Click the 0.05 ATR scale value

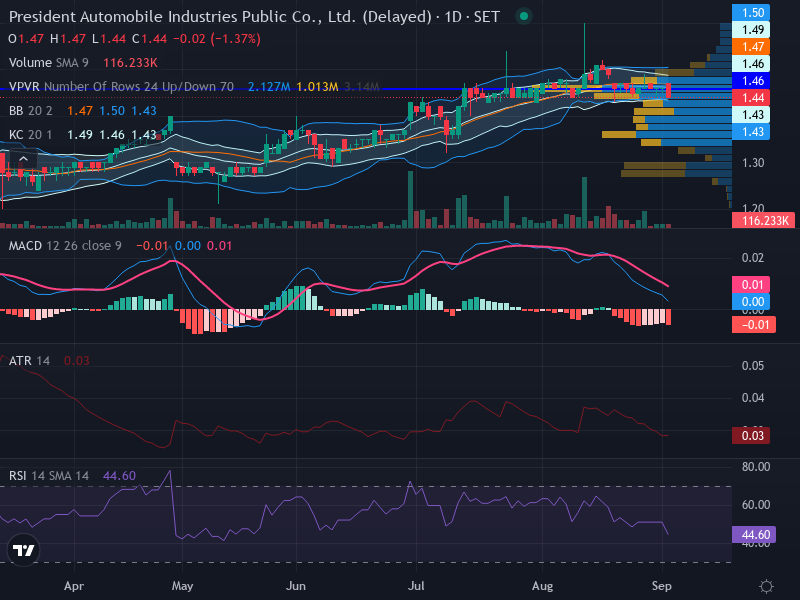pos(753,366)
